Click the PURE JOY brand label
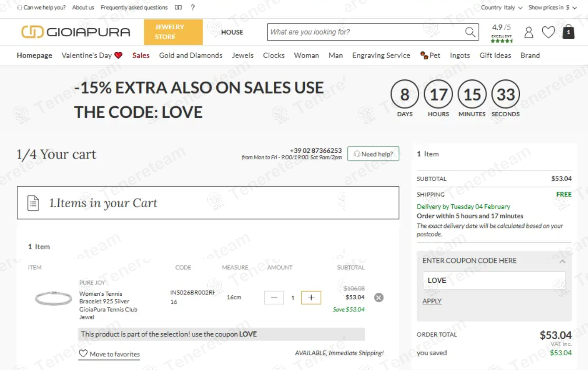 tap(92, 283)
